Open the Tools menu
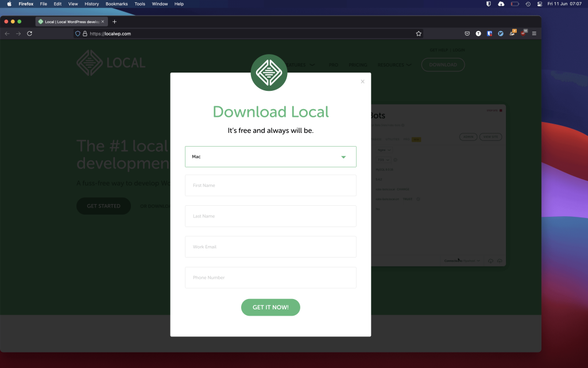Image resolution: width=588 pixels, height=368 pixels. pos(140,4)
